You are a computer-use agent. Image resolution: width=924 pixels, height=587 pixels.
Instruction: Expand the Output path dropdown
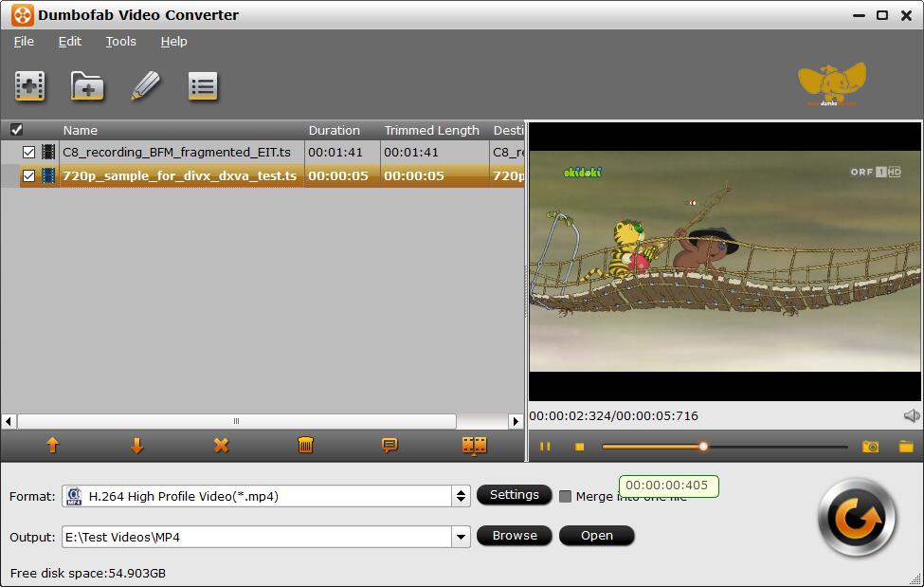coord(461,537)
